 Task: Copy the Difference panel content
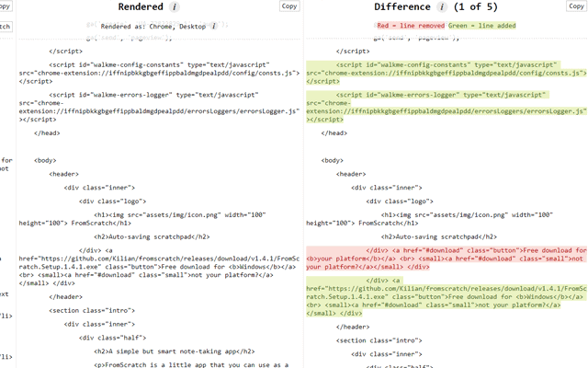577,6
